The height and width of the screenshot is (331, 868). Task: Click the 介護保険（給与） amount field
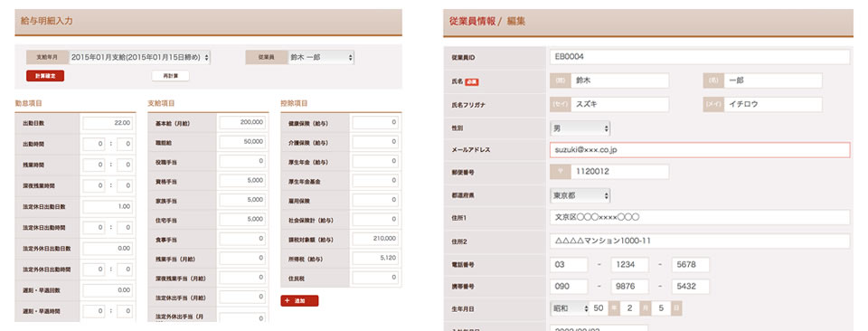[375, 142]
